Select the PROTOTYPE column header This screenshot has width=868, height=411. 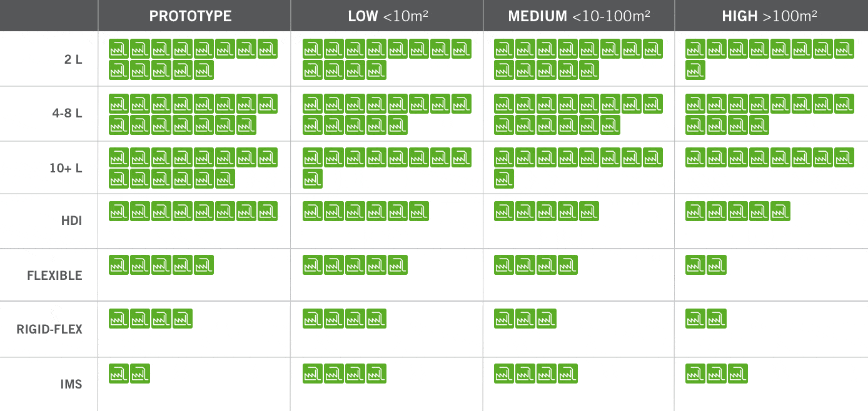pos(190,16)
